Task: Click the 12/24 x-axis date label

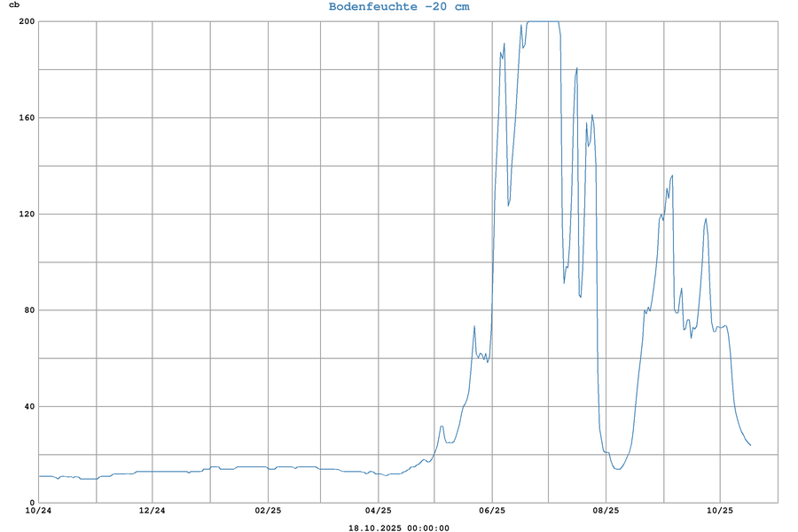Action: [153, 511]
